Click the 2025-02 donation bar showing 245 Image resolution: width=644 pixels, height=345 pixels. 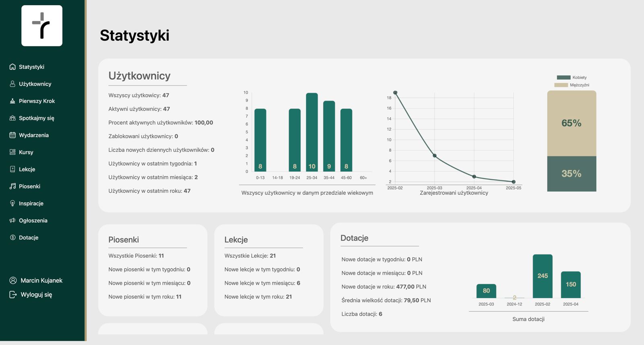543,276
